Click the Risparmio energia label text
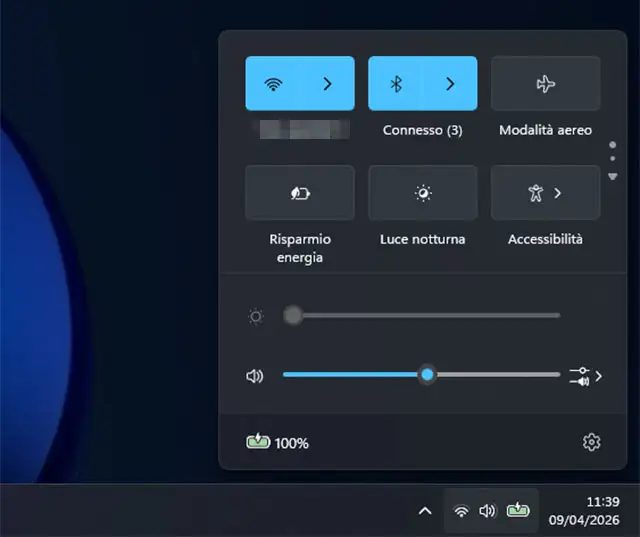The image size is (640, 537). click(x=300, y=248)
